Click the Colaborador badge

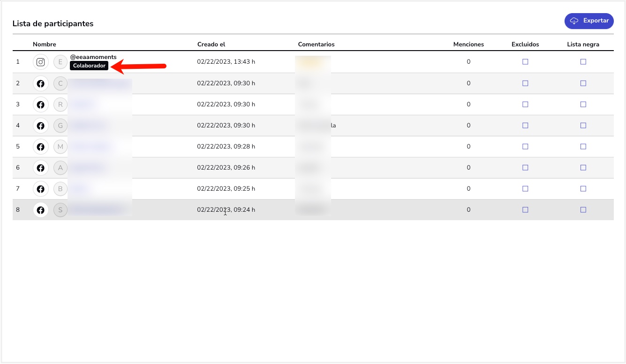[89, 66]
